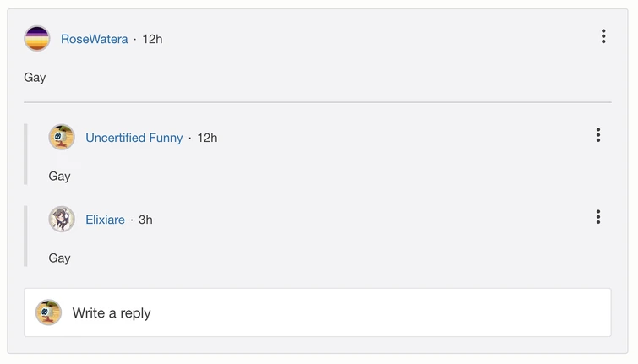Click your avatar in the reply box
The width and height of the screenshot is (638, 364).
49,312
